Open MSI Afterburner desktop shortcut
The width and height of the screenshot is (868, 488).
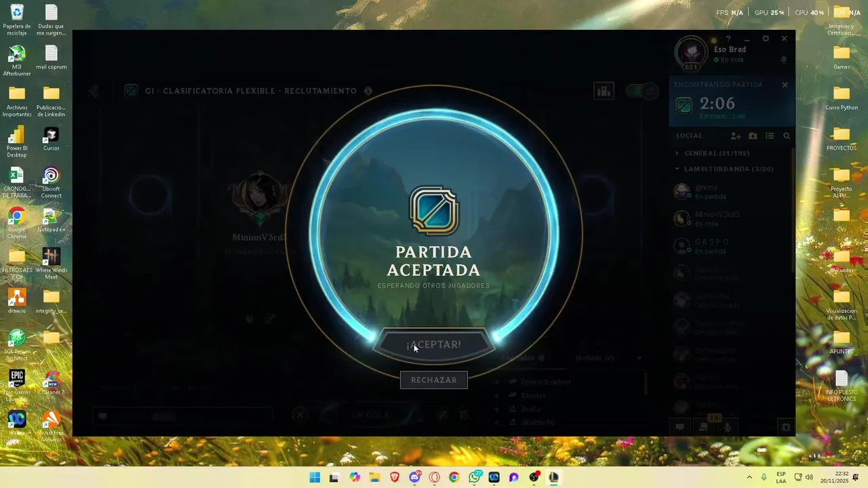(x=17, y=61)
